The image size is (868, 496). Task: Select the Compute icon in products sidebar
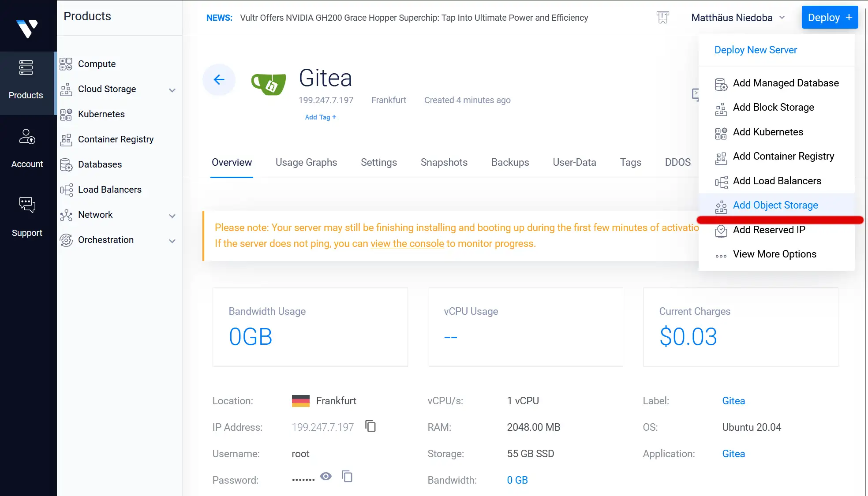(66, 63)
